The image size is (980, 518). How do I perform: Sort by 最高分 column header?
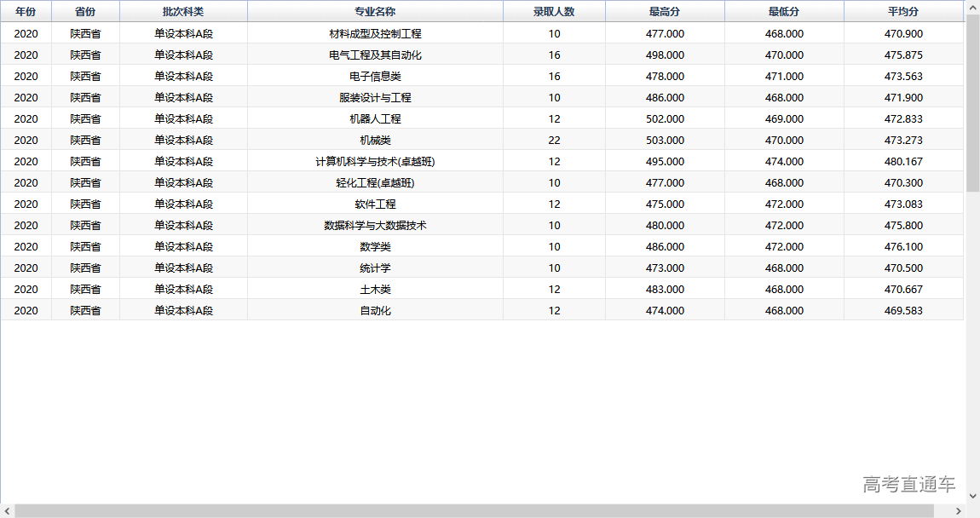665,11
